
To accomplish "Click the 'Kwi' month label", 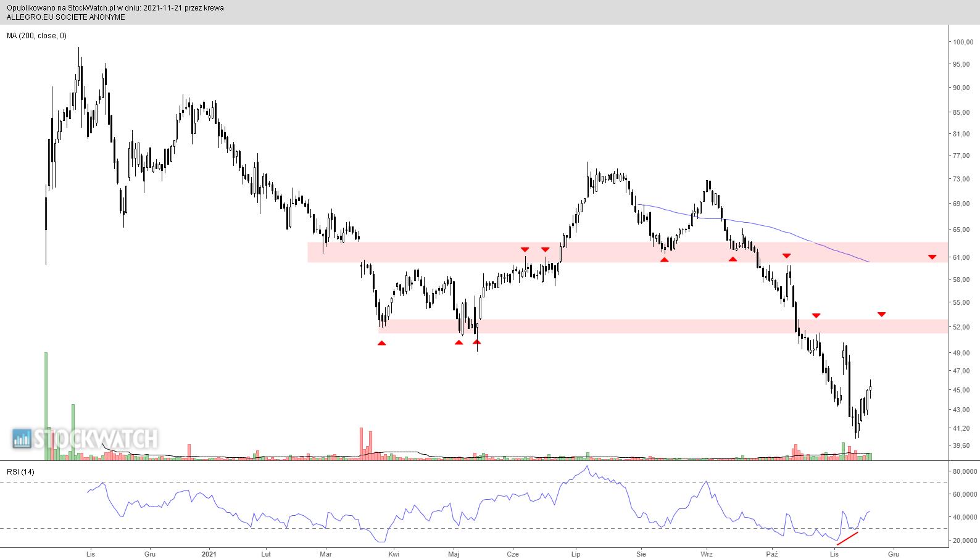I will (394, 554).
